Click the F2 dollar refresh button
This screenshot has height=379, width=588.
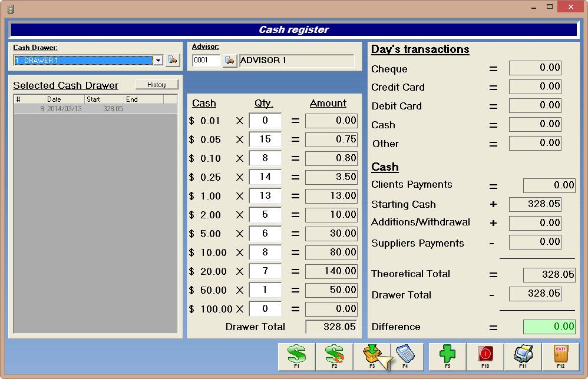tap(334, 357)
